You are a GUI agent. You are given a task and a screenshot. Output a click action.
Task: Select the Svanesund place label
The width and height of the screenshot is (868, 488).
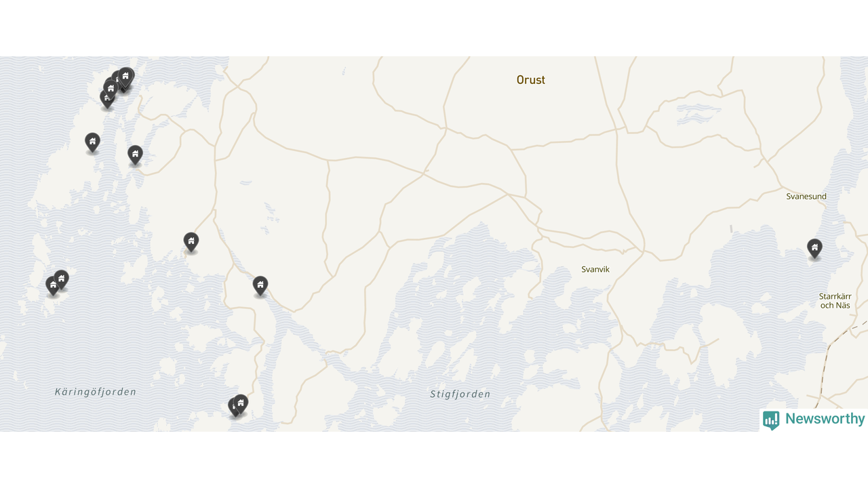pyautogui.click(x=806, y=197)
